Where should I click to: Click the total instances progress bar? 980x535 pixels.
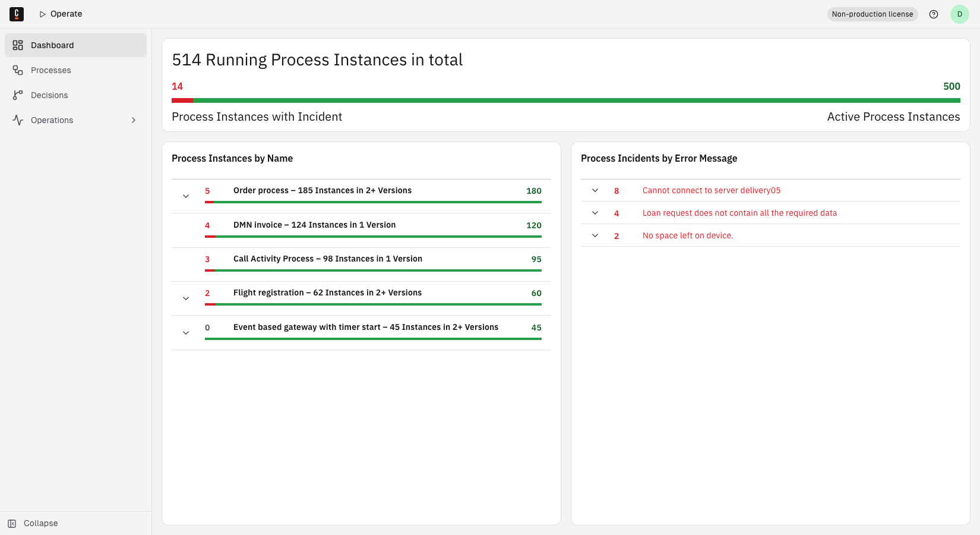click(566, 100)
